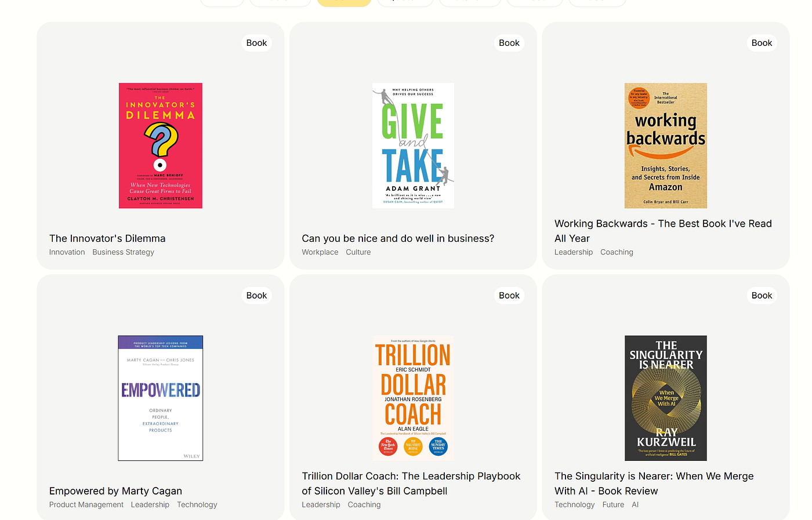This screenshot has height=520, width=812.
Task: Go to "Empowered by Marty Cagan" post
Action: point(115,491)
